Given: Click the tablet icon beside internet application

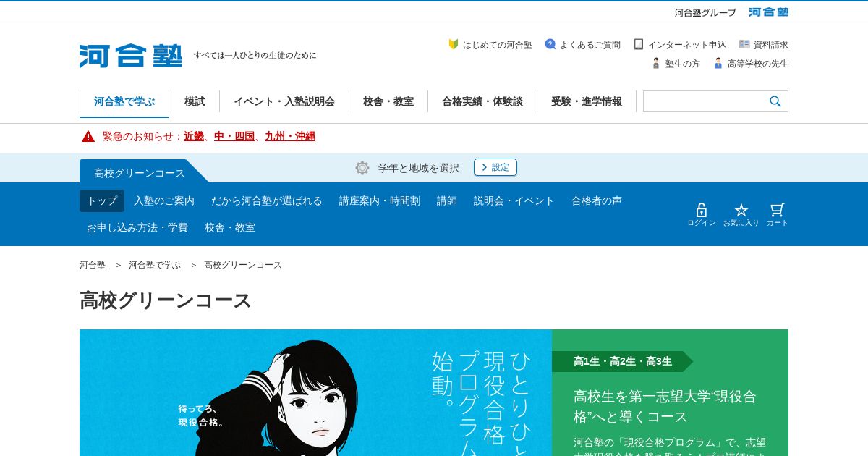Looking at the screenshot, I should click(x=639, y=44).
